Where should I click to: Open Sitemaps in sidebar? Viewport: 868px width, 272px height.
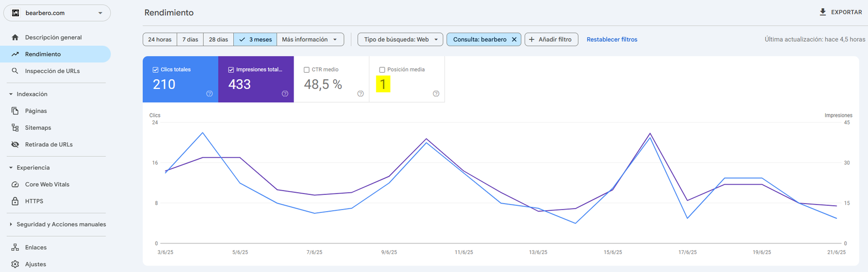(x=55, y=128)
